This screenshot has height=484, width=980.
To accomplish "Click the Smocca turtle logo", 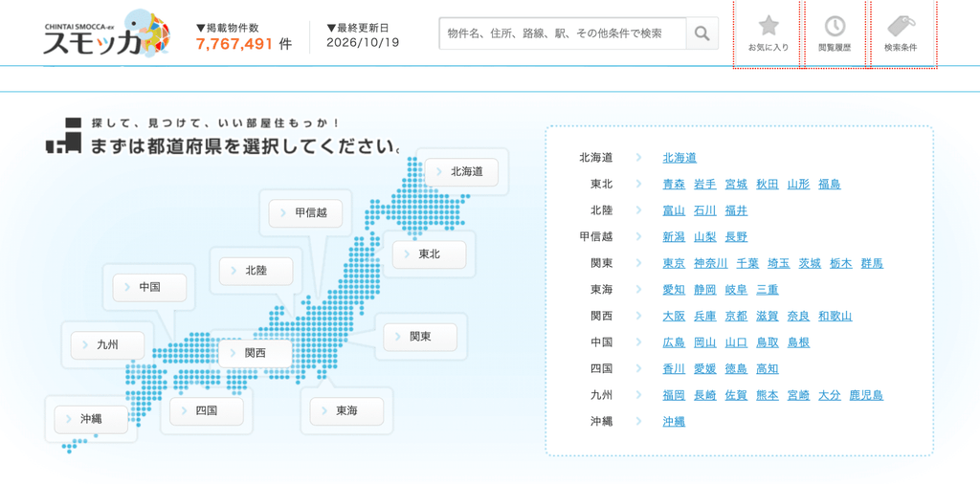I will (106, 33).
